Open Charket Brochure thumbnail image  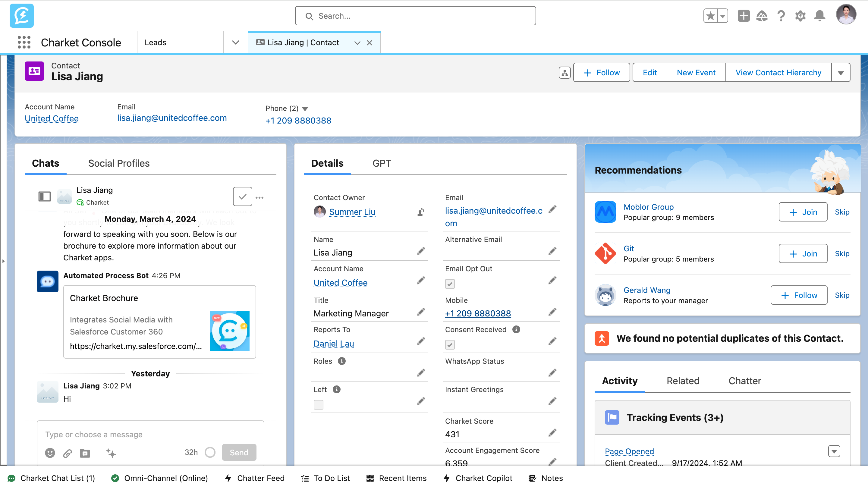[229, 331]
